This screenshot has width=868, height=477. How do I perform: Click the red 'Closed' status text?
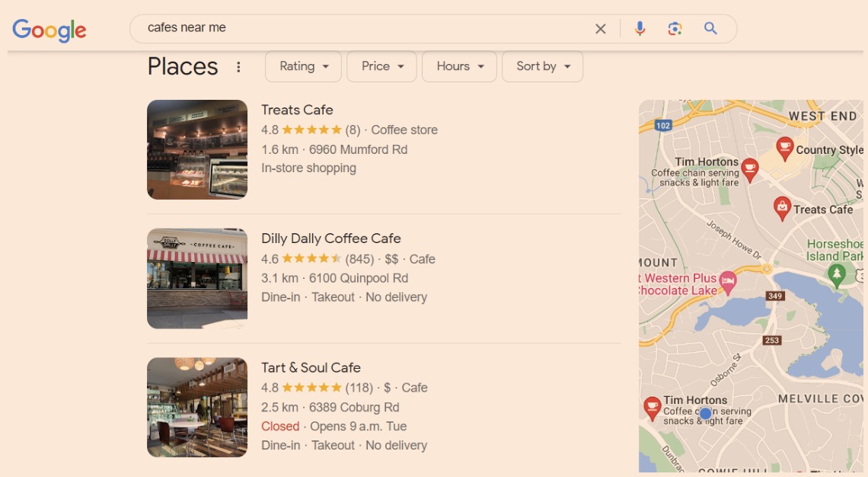click(280, 426)
